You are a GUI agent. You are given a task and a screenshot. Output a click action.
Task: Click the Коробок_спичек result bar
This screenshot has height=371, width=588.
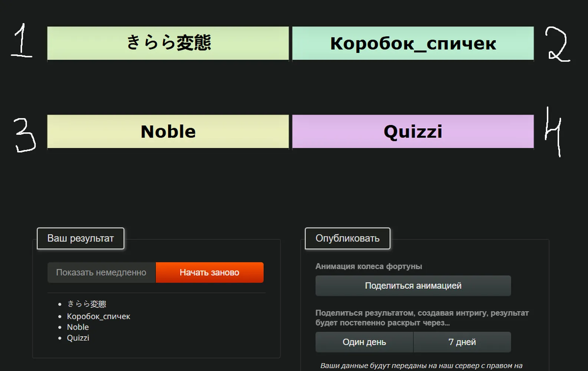tap(413, 43)
